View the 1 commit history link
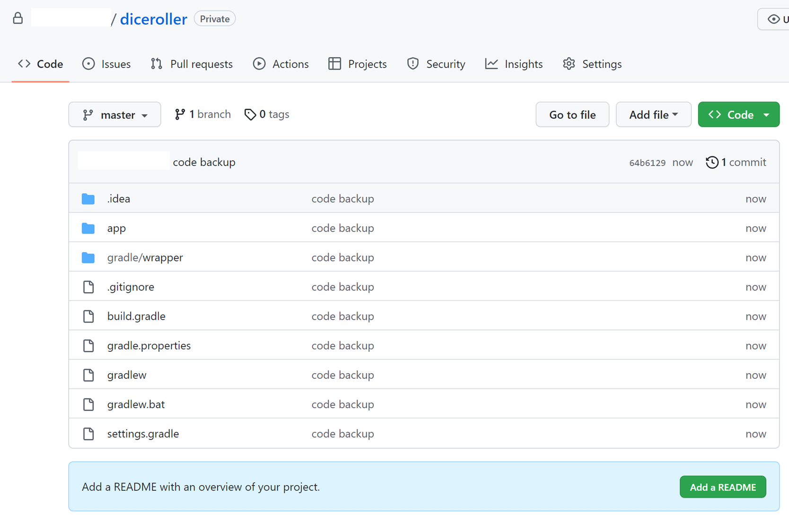Screen dimensions: 789x532 pyautogui.click(x=736, y=162)
